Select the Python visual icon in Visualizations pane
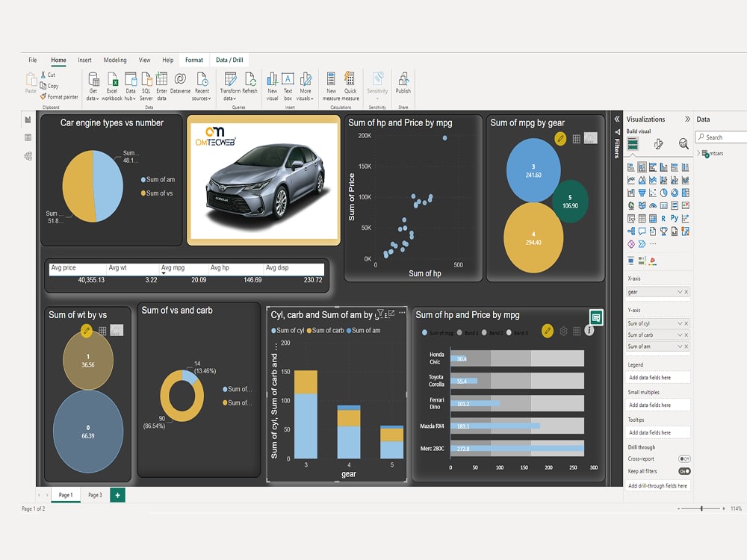 pyautogui.click(x=674, y=218)
